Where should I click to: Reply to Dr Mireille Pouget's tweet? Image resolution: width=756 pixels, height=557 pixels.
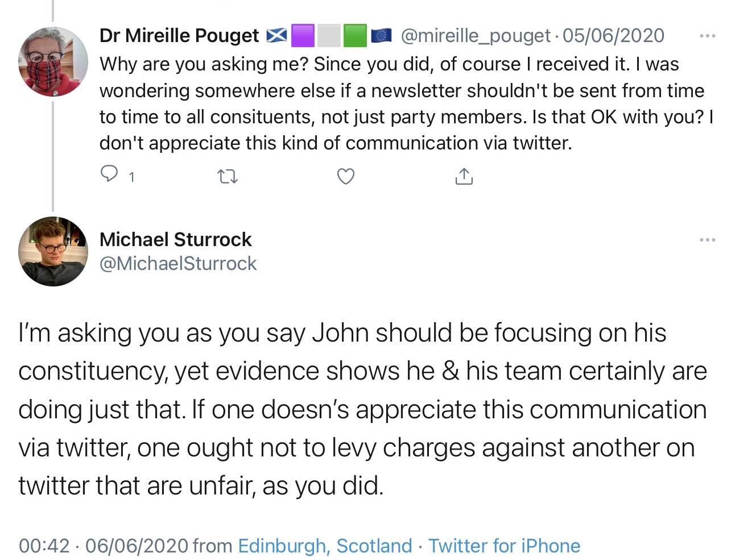coord(109,174)
